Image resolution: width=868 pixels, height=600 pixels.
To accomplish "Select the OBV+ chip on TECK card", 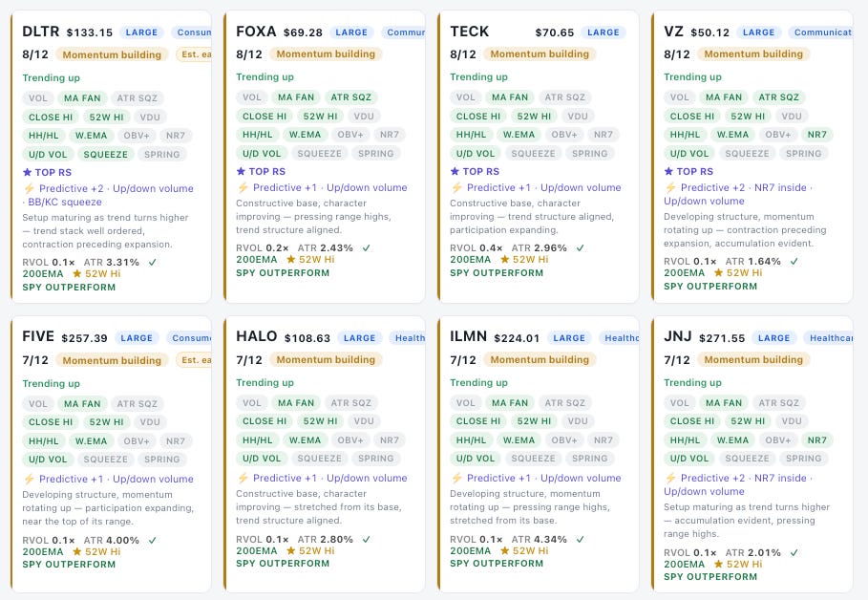I will click(564, 135).
